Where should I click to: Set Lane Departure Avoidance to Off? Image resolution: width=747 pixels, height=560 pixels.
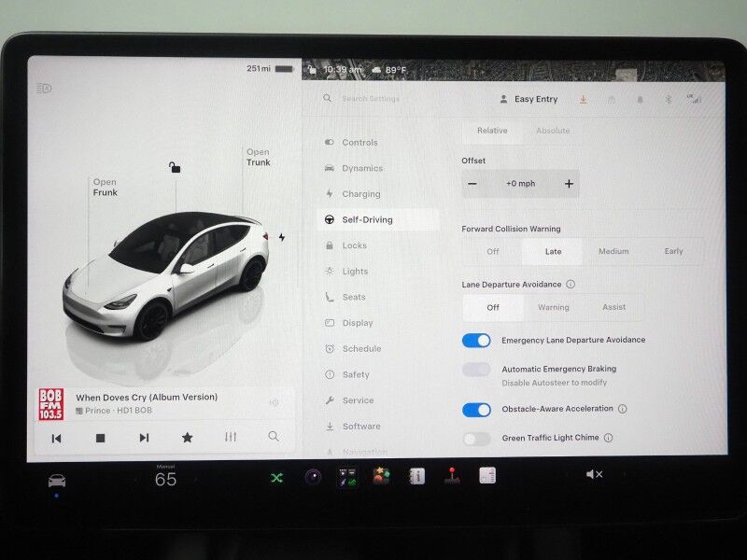pyautogui.click(x=493, y=308)
